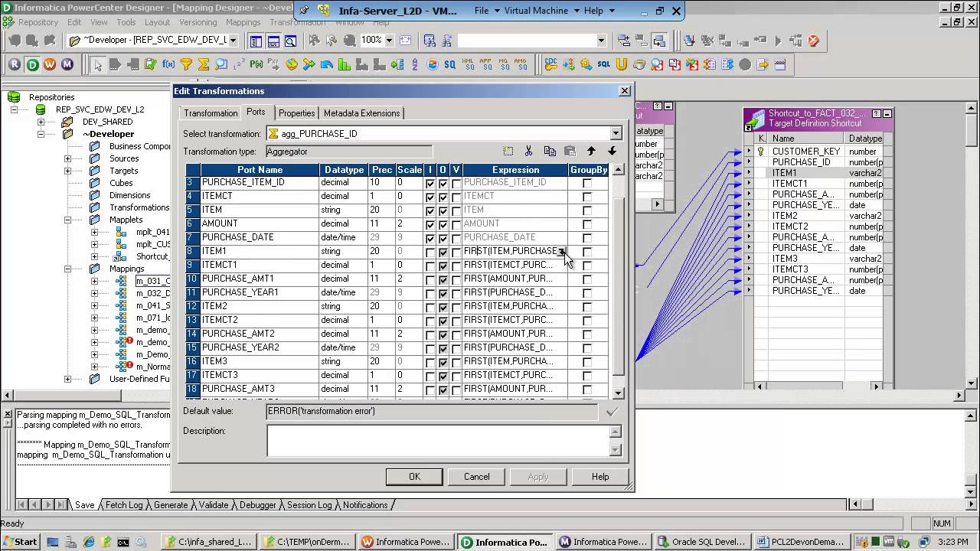The height and width of the screenshot is (551, 980).
Task: Launch Workflow Monitor M icon
Action: click(x=67, y=64)
